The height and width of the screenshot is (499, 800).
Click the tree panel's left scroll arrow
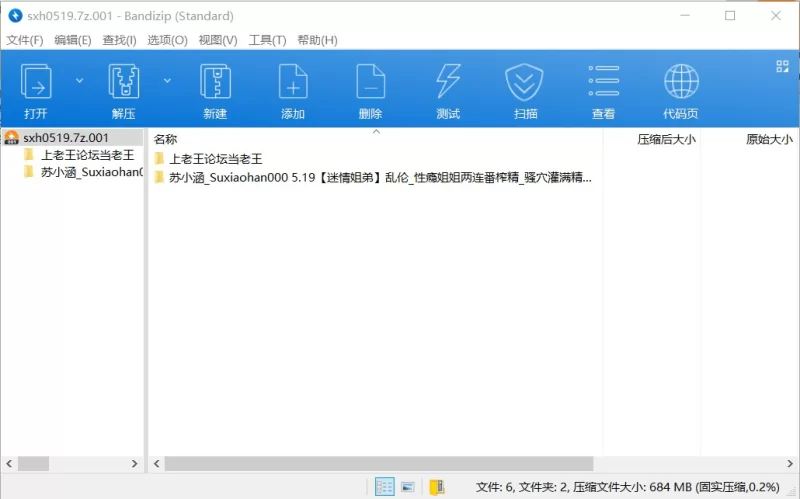(x=9, y=463)
